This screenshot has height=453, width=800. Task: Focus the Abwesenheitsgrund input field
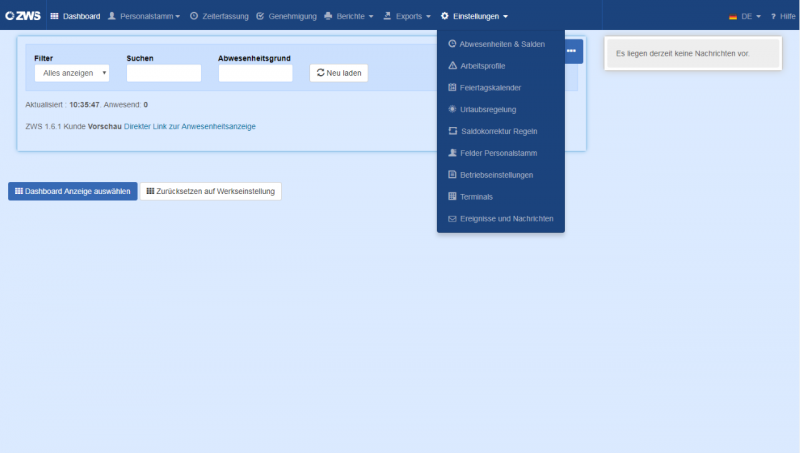[x=256, y=73]
